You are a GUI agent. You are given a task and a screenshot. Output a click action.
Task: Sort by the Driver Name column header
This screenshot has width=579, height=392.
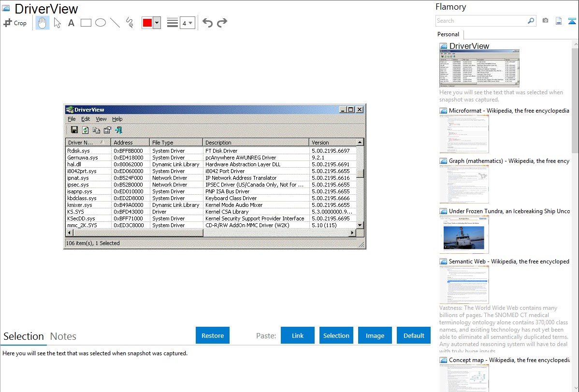(x=88, y=143)
